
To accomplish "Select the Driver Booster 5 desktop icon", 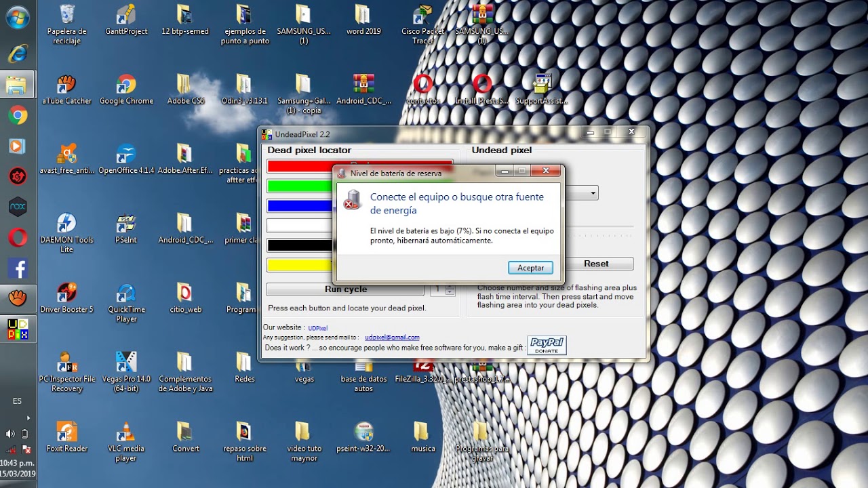I will pyautogui.click(x=66, y=298).
